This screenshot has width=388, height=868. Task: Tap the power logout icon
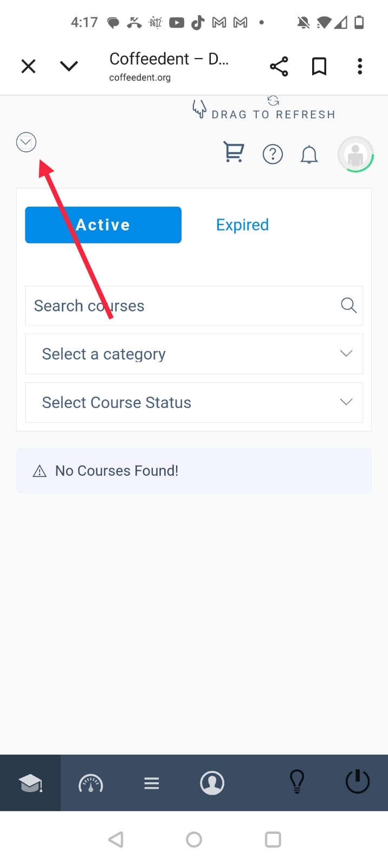358,782
